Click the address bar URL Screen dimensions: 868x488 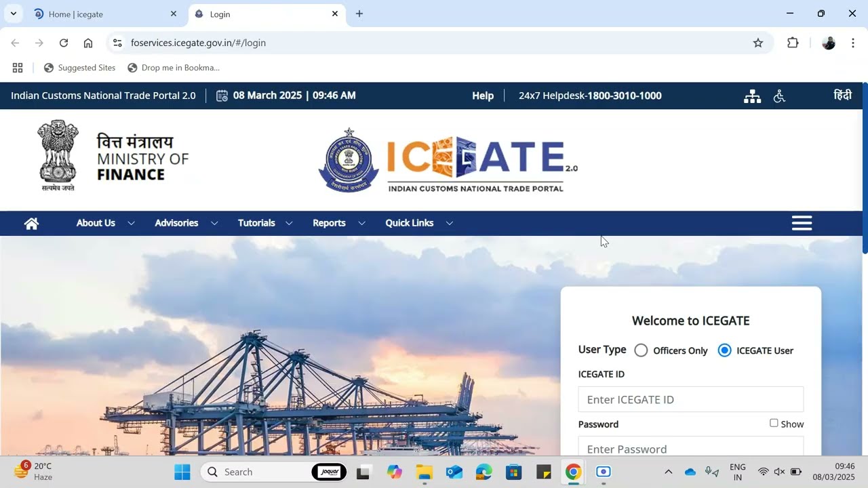[x=198, y=43]
